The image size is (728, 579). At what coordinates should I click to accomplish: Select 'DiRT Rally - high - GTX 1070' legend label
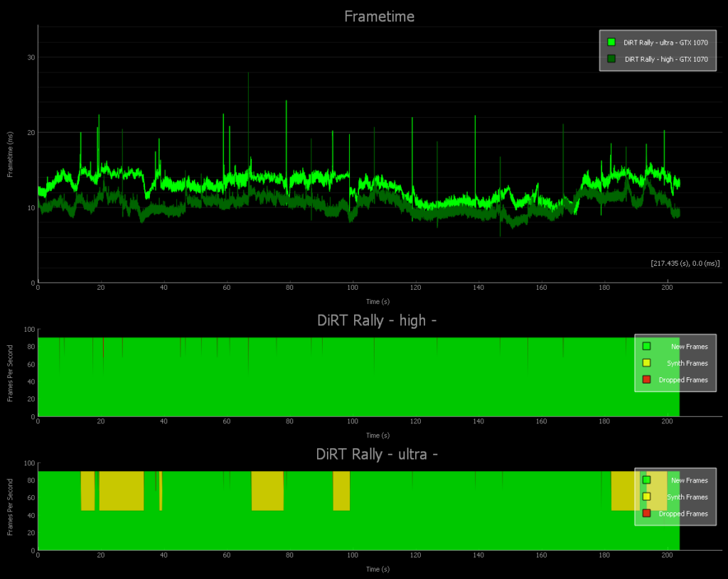pos(665,60)
